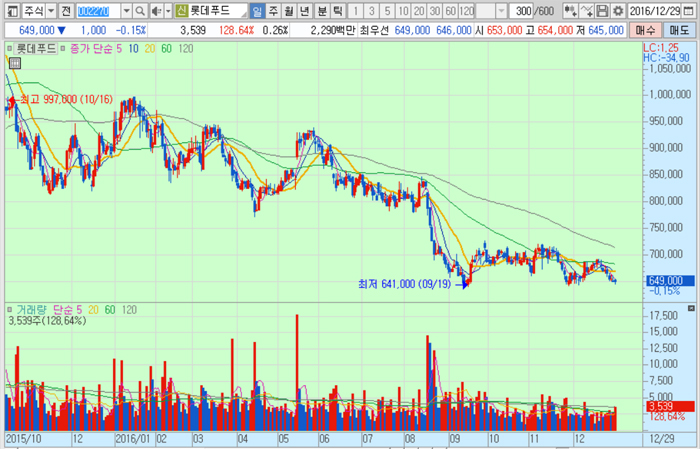Click the speaker sound icon in toolbar
Image resolution: width=700 pixels, height=449 pixels.
(x=153, y=10)
